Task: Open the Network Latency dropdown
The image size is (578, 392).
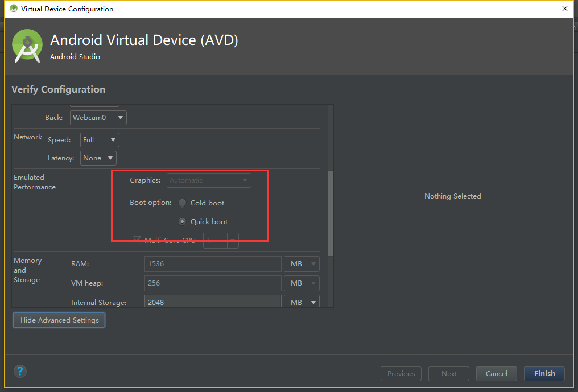Action: (x=98, y=158)
